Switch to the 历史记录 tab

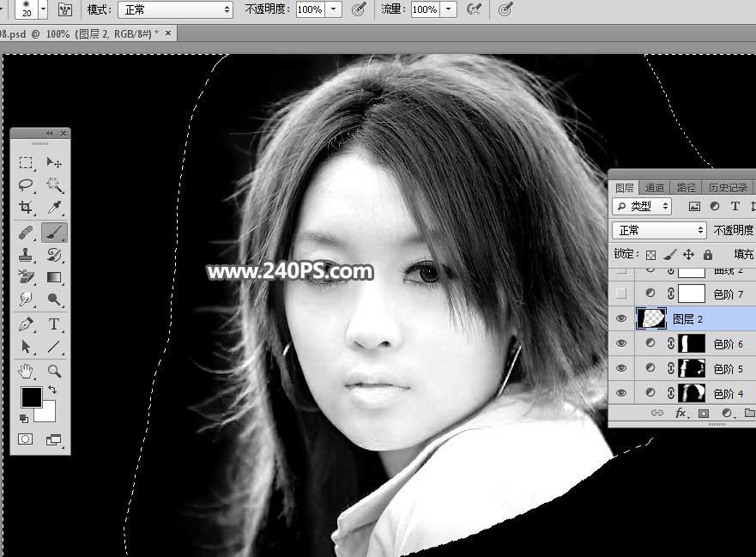(728, 187)
